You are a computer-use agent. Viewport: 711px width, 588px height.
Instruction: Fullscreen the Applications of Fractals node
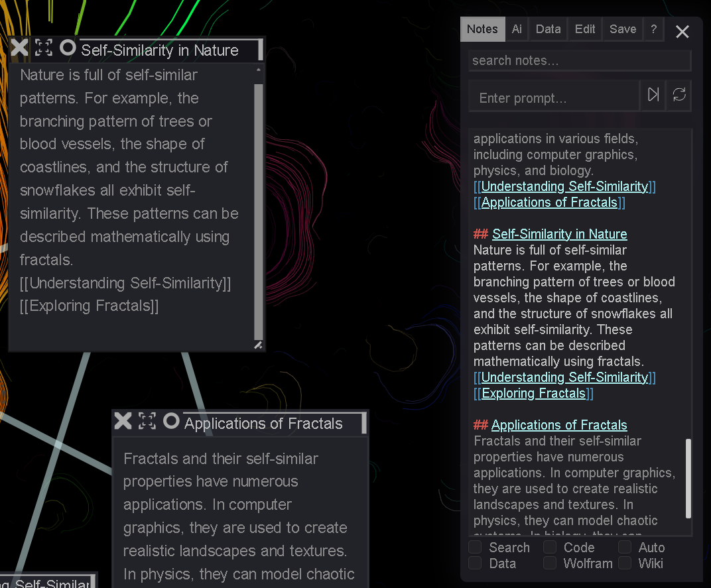(147, 421)
